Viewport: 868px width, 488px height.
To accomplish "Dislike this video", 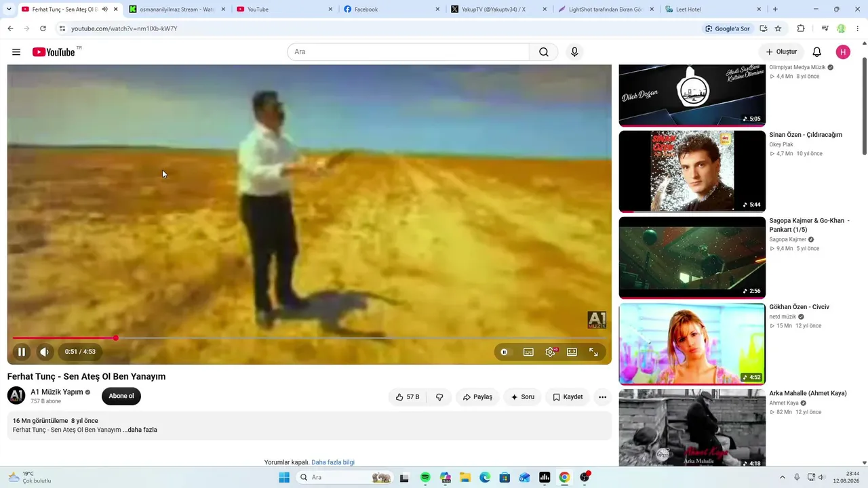I will point(439,397).
